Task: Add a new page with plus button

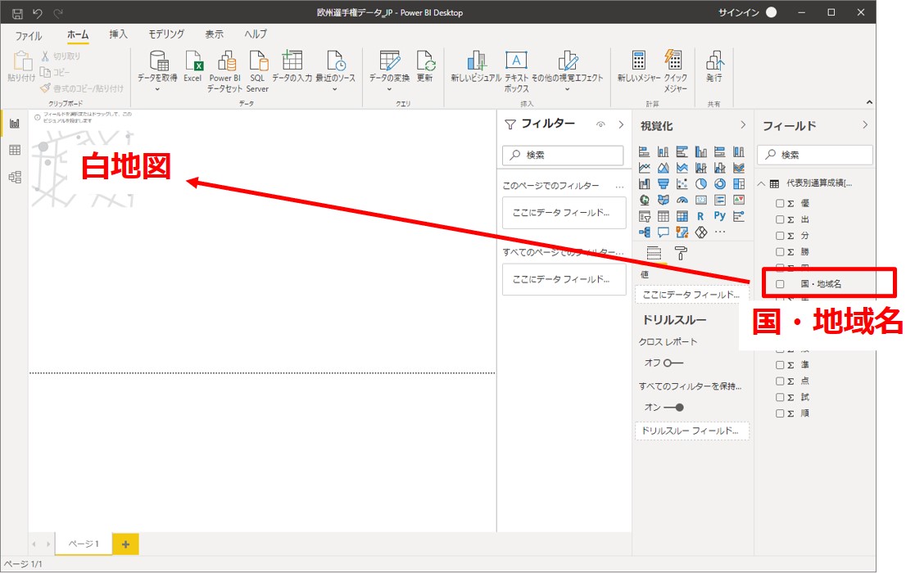Action: 125,544
